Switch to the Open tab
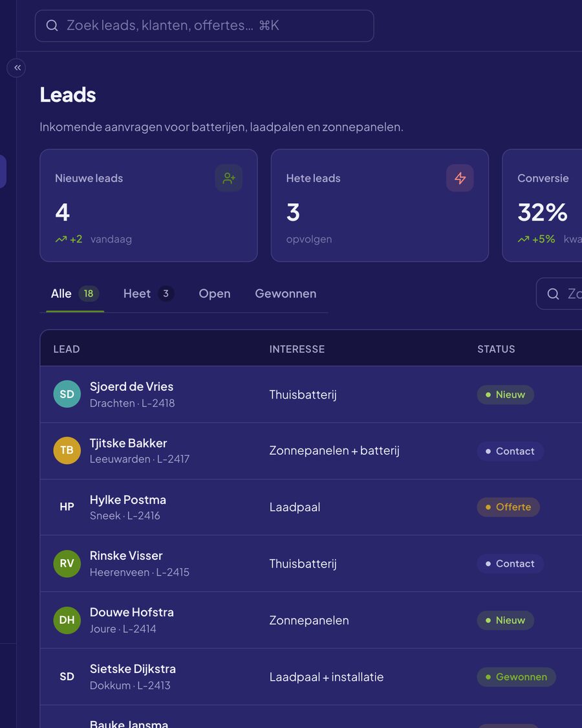582x728 pixels. point(215,293)
